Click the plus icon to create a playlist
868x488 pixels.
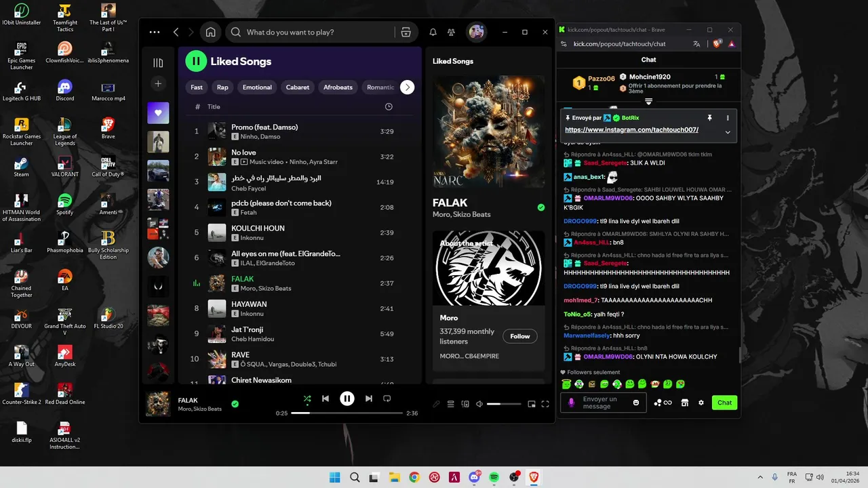[158, 83]
